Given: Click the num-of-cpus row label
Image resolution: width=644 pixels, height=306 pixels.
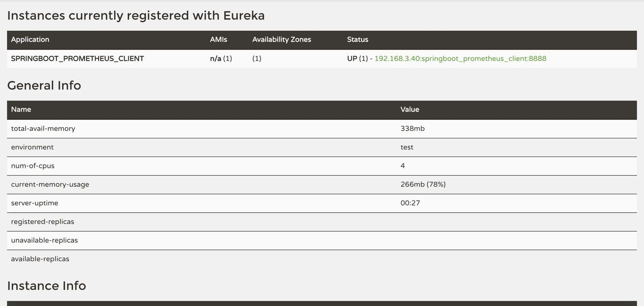Looking at the screenshot, I should pyautogui.click(x=33, y=166).
